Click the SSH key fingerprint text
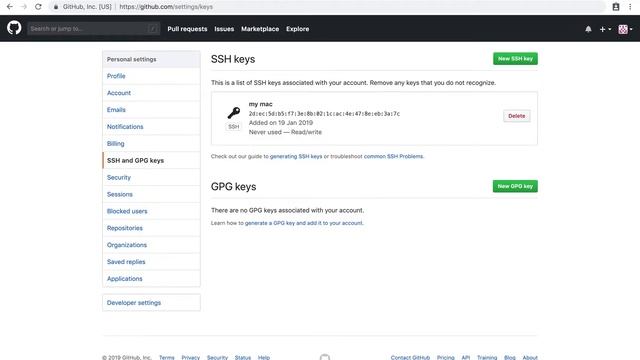 324,114
